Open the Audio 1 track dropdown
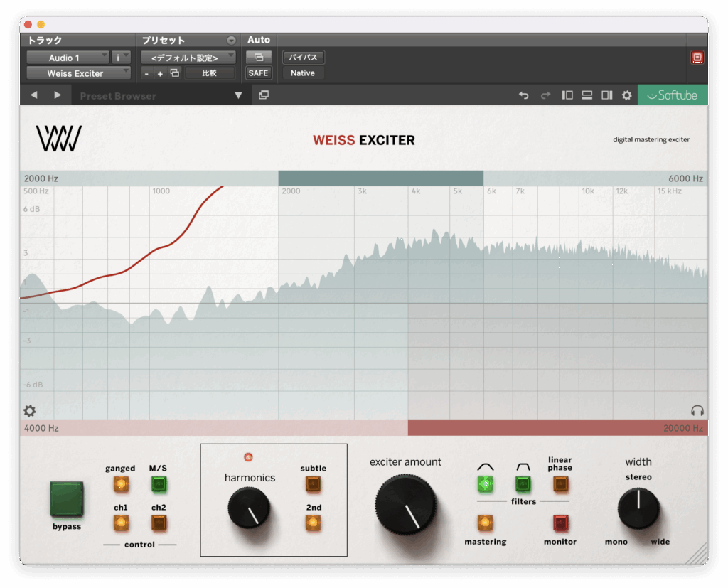Viewport: 728px width, 588px height. click(68, 58)
